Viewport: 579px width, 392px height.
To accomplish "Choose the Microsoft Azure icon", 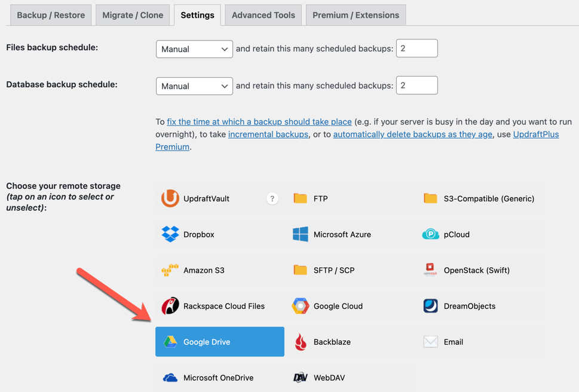I will pyautogui.click(x=301, y=234).
